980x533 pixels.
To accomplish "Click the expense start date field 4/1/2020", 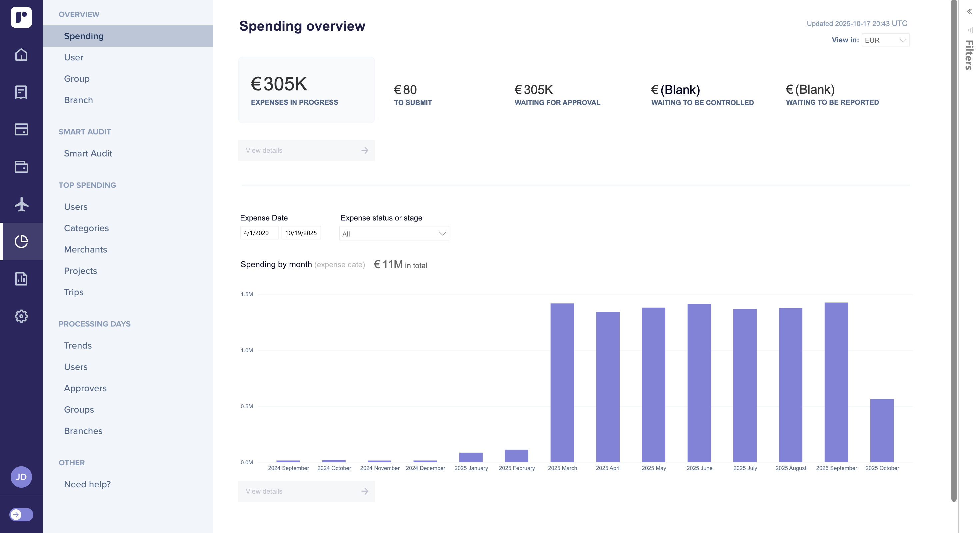I will click(x=259, y=232).
